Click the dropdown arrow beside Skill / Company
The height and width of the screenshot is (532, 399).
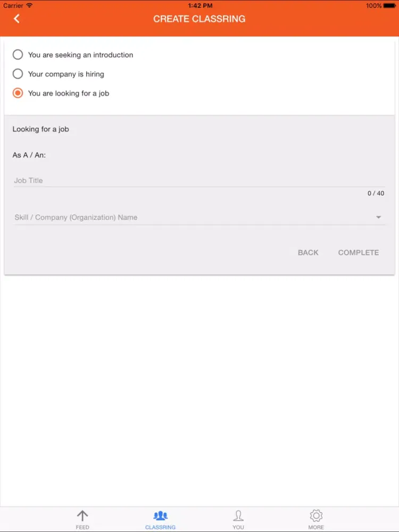pyautogui.click(x=379, y=217)
